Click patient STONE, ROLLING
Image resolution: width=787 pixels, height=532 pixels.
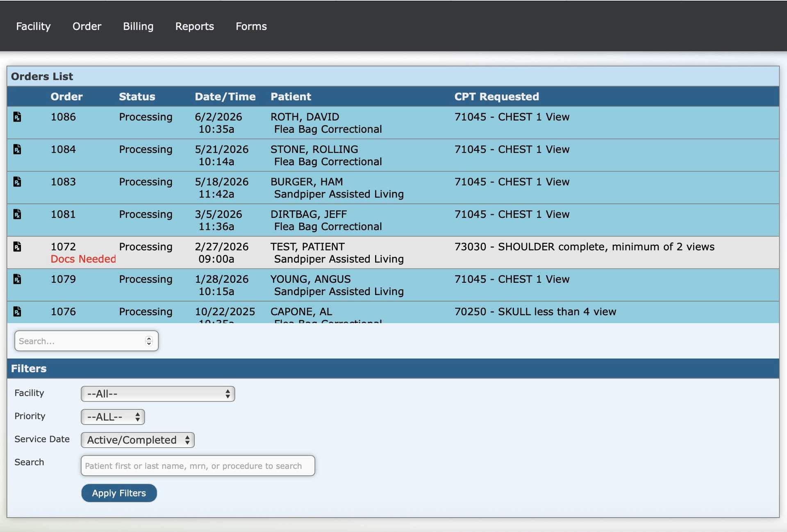[314, 149]
